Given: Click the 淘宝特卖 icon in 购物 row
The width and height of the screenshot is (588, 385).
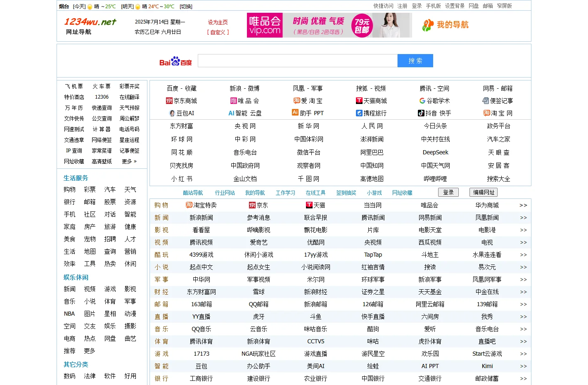Looking at the screenshot, I should click(x=189, y=205).
